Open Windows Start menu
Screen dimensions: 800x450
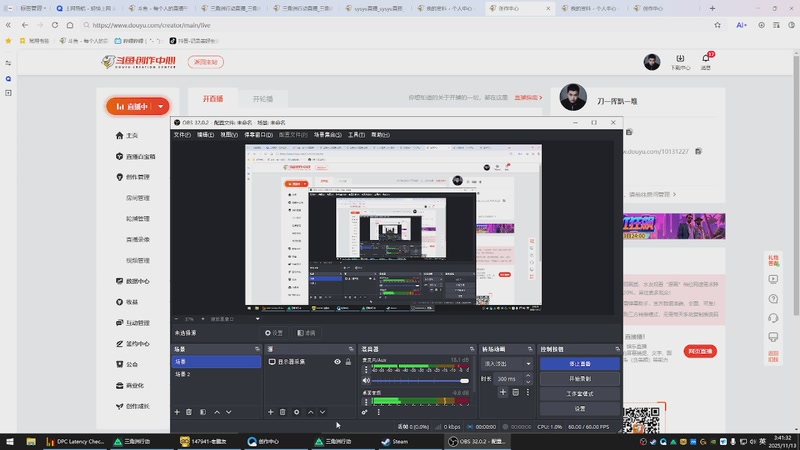[10, 441]
